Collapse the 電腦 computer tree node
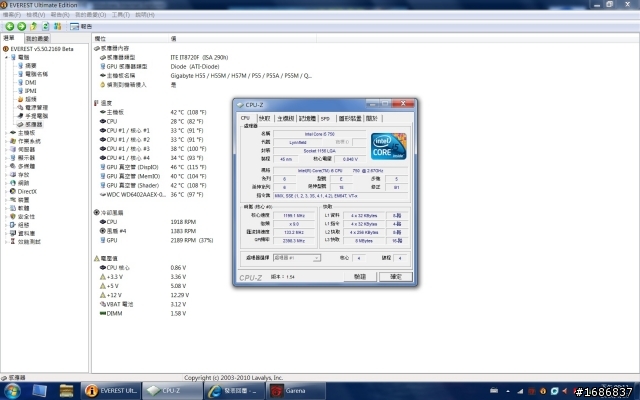 pyautogui.click(x=7, y=58)
